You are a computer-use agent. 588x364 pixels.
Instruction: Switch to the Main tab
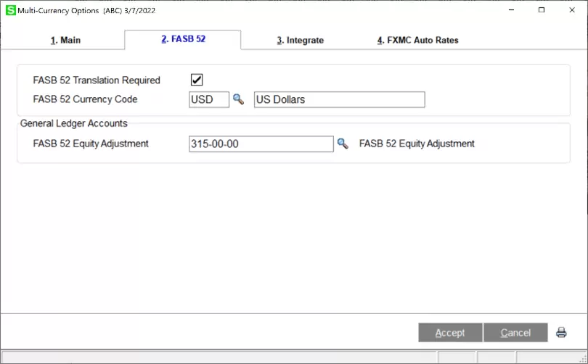tap(66, 41)
